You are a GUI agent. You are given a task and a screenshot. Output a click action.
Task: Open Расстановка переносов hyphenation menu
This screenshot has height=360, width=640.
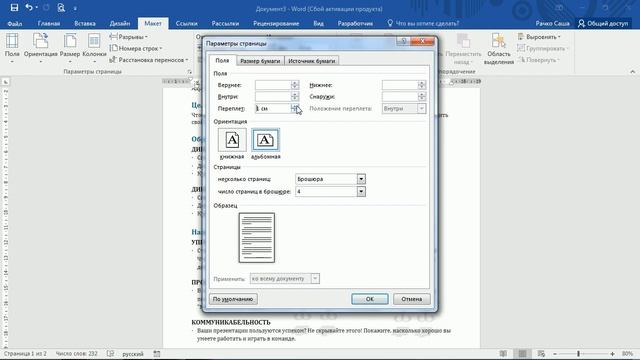click(x=149, y=60)
